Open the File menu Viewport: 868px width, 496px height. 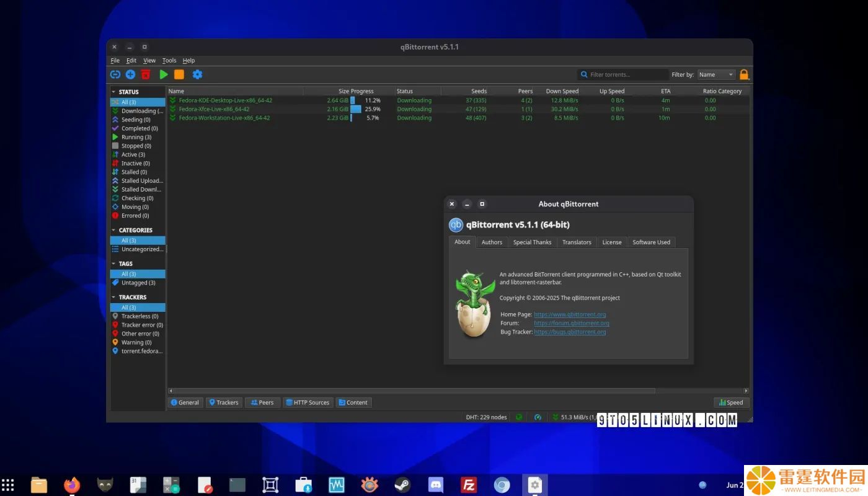[x=115, y=61]
